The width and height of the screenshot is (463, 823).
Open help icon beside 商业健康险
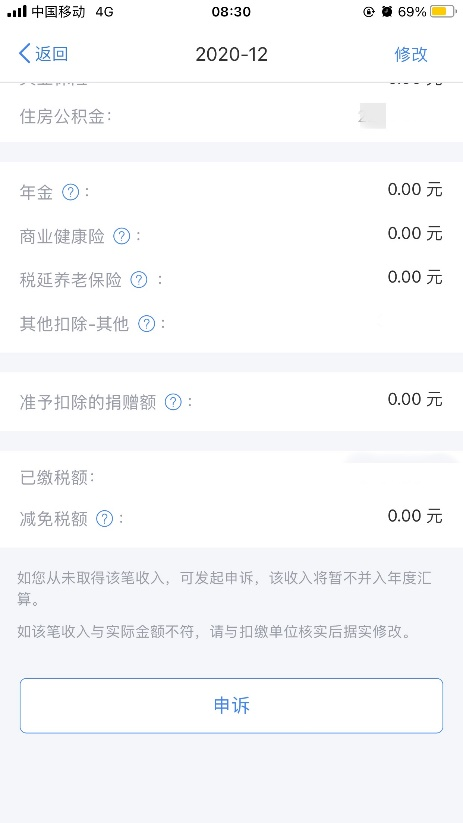click(x=121, y=236)
